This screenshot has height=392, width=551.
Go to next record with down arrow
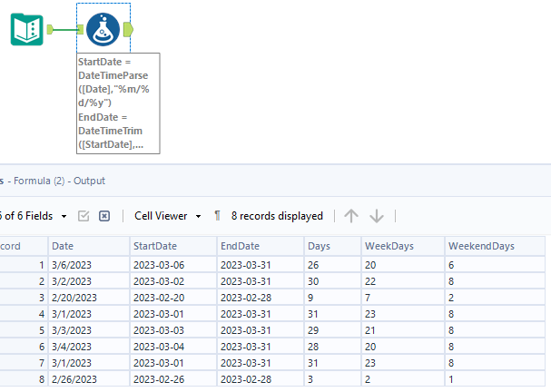point(377,216)
